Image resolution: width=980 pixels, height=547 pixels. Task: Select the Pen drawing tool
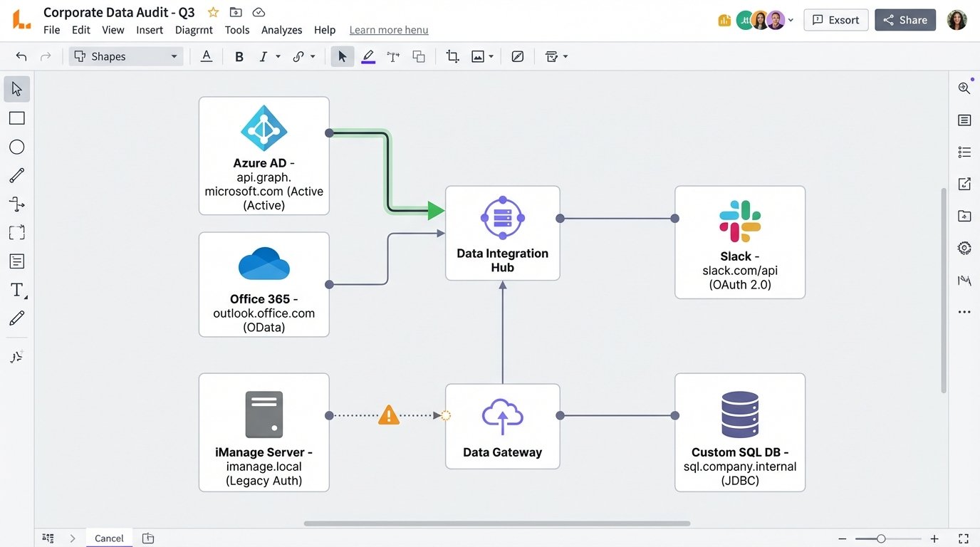click(x=17, y=318)
